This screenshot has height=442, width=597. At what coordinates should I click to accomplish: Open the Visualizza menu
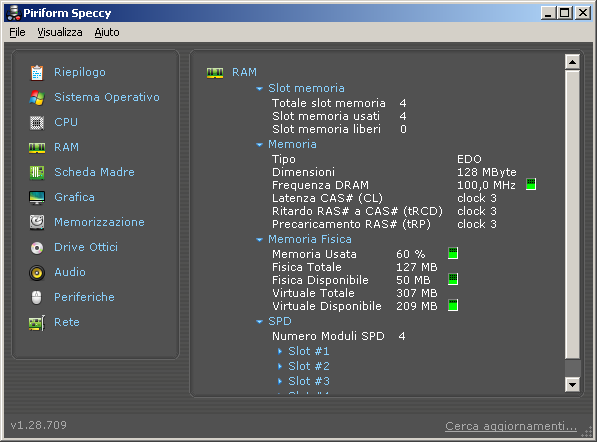coord(60,32)
